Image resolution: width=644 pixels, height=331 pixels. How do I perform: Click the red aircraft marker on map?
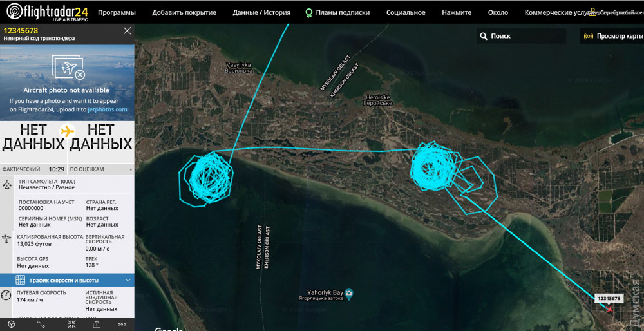(609, 308)
